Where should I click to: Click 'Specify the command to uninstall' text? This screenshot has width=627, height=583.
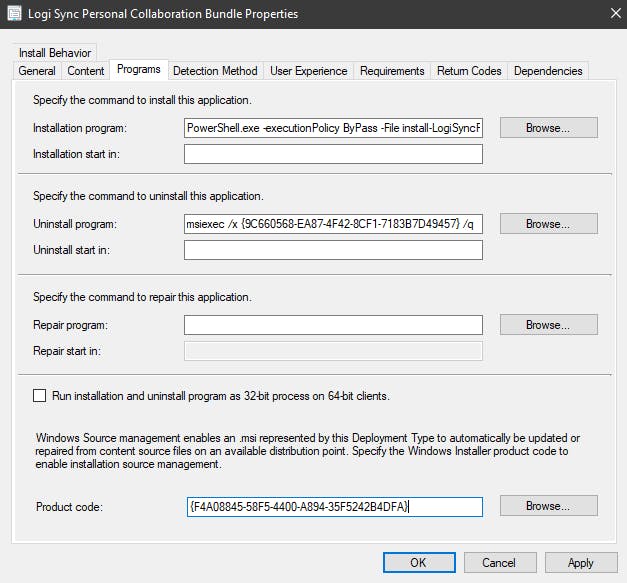coord(148,196)
